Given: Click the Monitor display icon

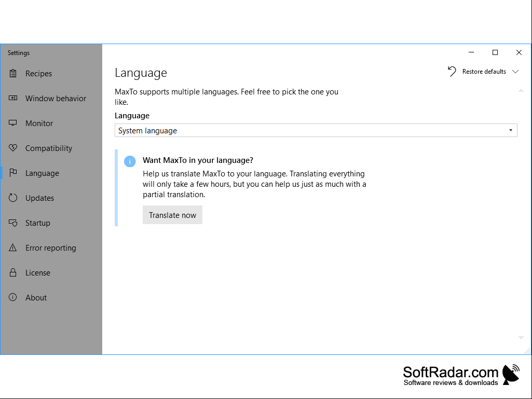Looking at the screenshot, I should [x=13, y=123].
